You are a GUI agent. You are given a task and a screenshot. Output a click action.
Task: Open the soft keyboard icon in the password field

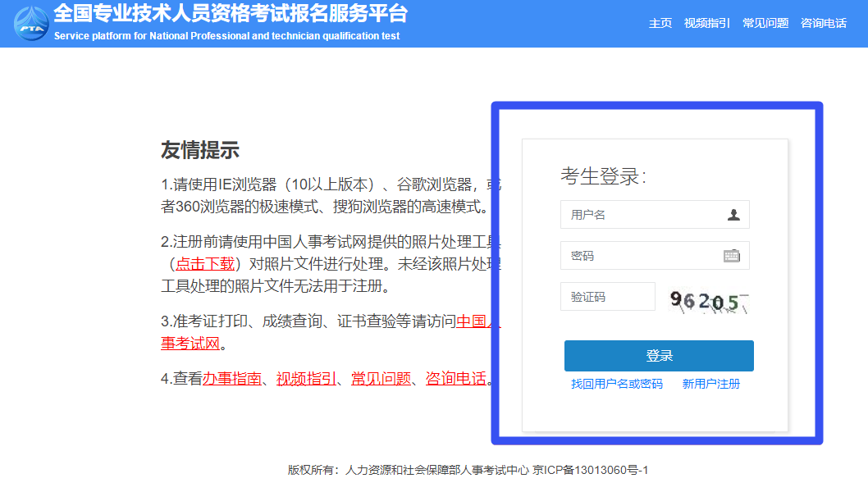[x=731, y=256]
